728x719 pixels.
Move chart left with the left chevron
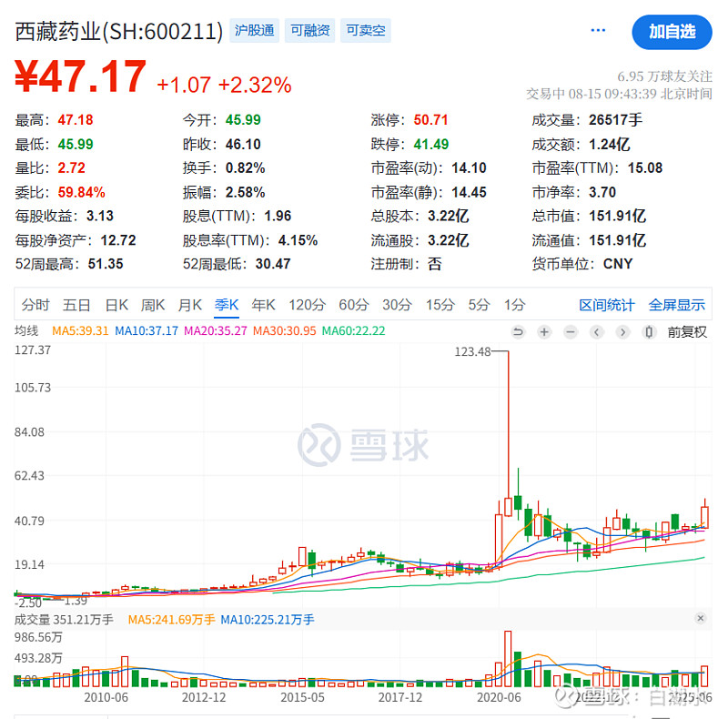click(597, 331)
